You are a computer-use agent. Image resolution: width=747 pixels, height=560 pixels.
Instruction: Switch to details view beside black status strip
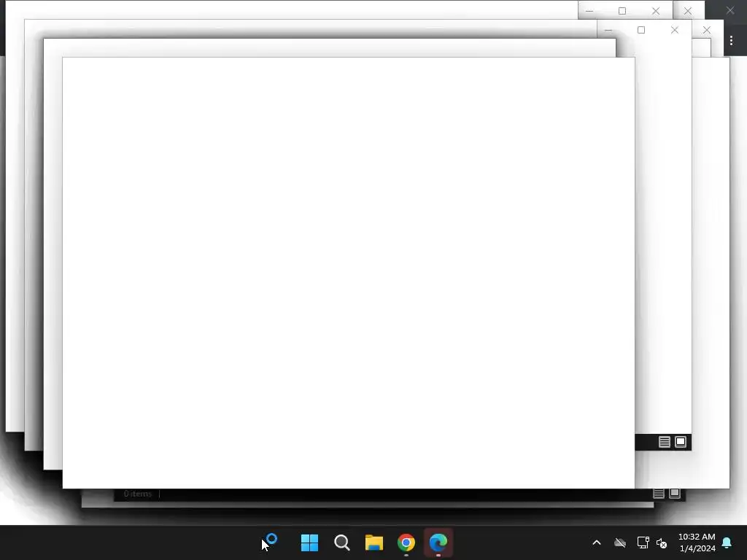click(x=665, y=442)
